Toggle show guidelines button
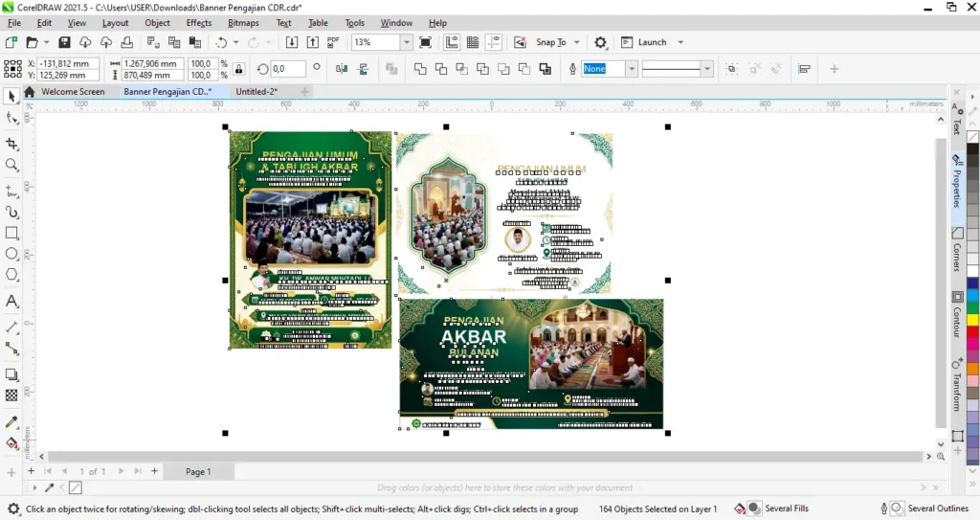The width and height of the screenshot is (980, 520). click(x=494, y=42)
